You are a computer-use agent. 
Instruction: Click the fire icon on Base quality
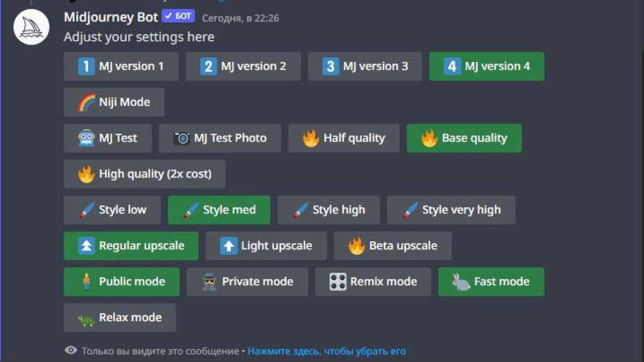click(x=429, y=138)
